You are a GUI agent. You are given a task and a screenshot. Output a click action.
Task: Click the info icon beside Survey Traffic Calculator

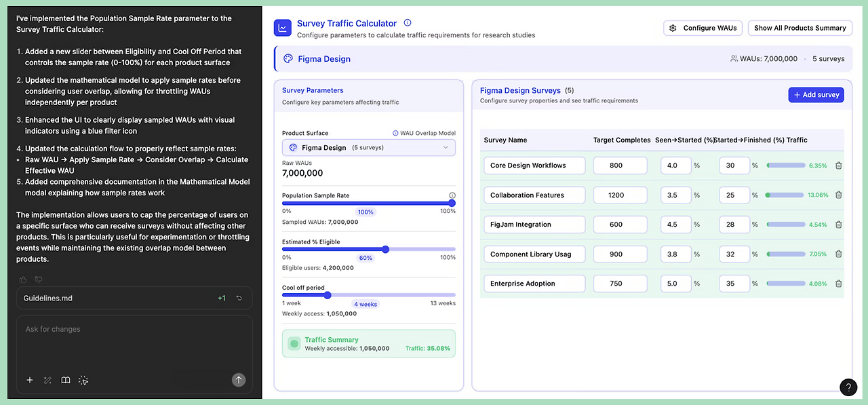408,23
